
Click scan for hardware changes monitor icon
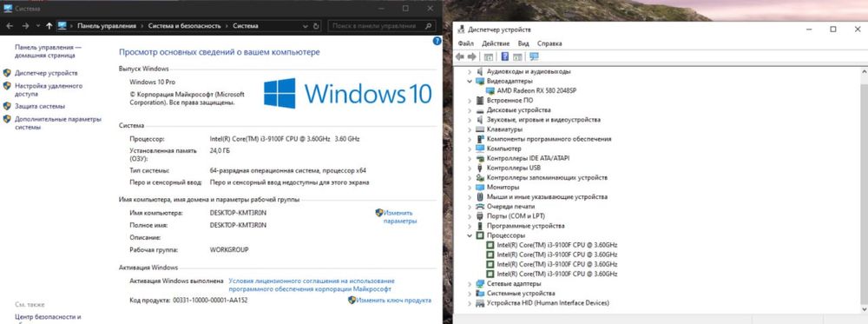[534, 57]
